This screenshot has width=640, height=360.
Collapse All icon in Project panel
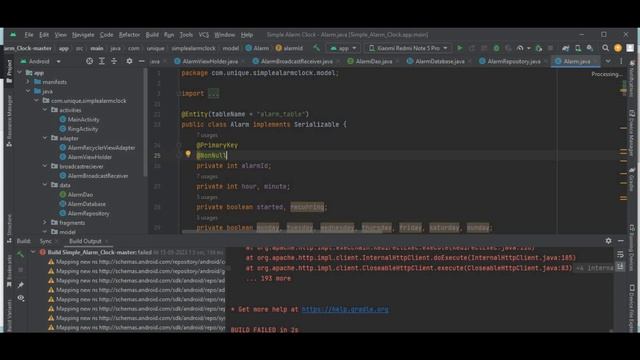pos(114,61)
